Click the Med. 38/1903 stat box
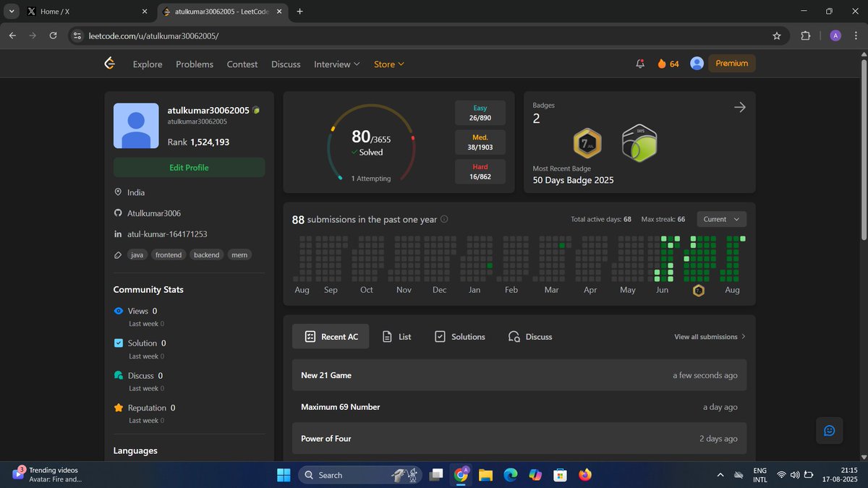Viewport: 868px width, 488px height. 480,142
